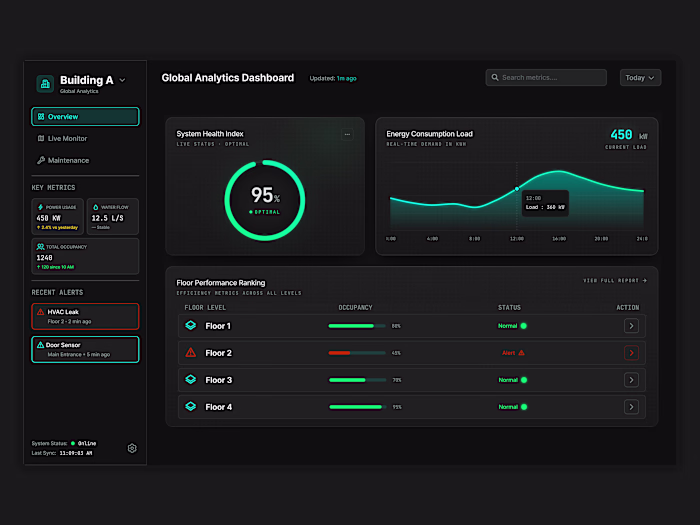Click the Floor 1 layers icon

tap(191, 325)
